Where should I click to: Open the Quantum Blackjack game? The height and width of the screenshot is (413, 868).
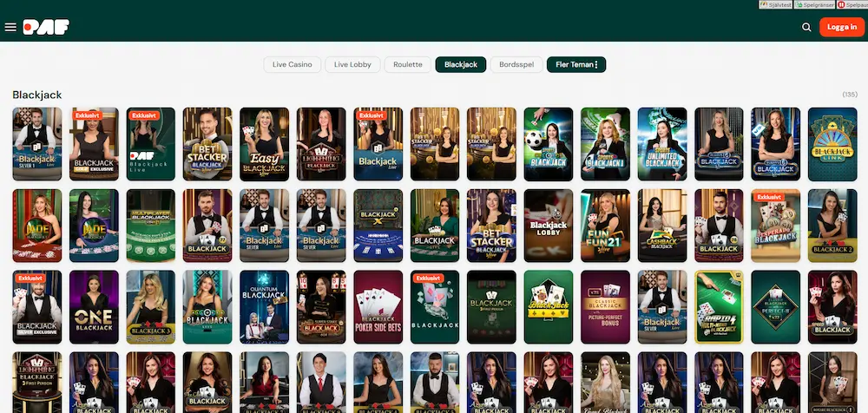coord(264,306)
